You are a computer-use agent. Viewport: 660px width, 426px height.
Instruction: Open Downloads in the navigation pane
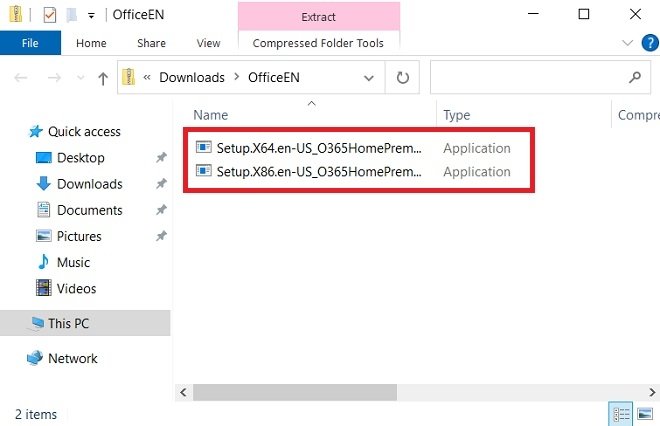coord(90,184)
